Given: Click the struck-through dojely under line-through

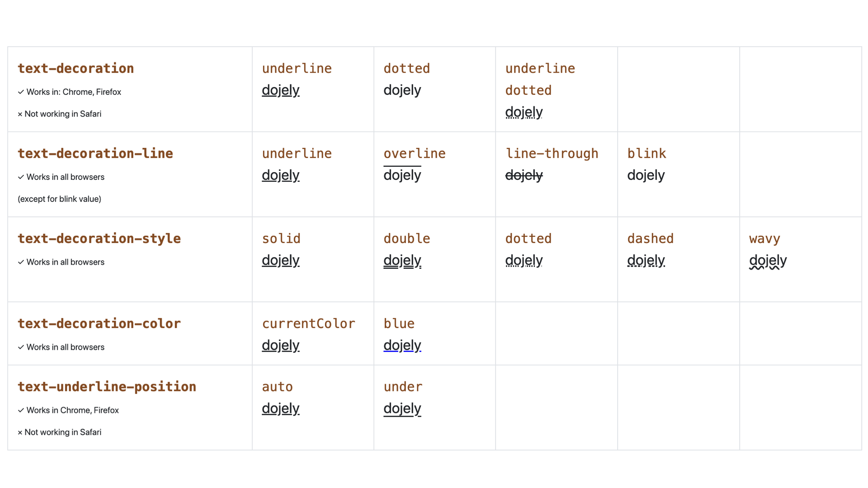Looking at the screenshot, I should (x=524, y=175).
